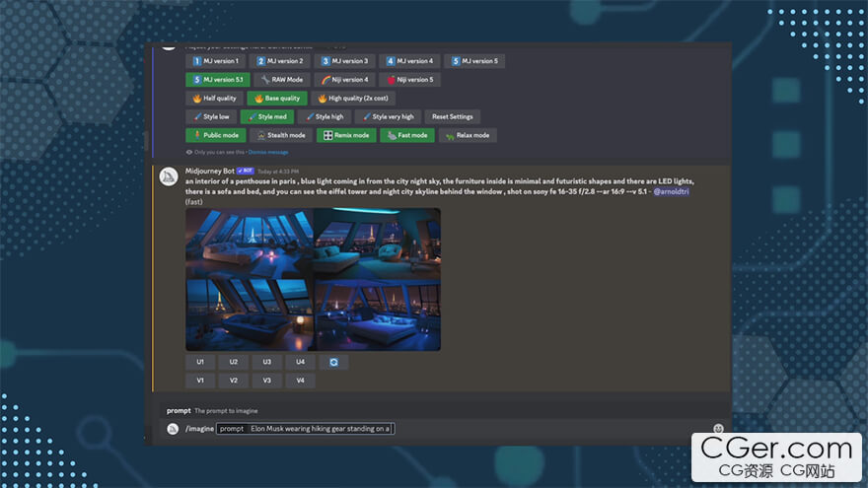Select MJ version 3 setting
The height and width of the screenshot is (488, 868).
(344, 61)
